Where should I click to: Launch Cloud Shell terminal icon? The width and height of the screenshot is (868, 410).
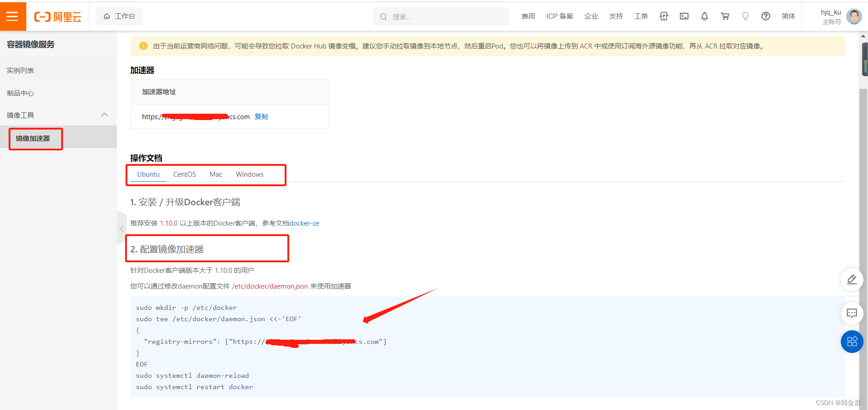pyautogui.click(x=684, y=16)
